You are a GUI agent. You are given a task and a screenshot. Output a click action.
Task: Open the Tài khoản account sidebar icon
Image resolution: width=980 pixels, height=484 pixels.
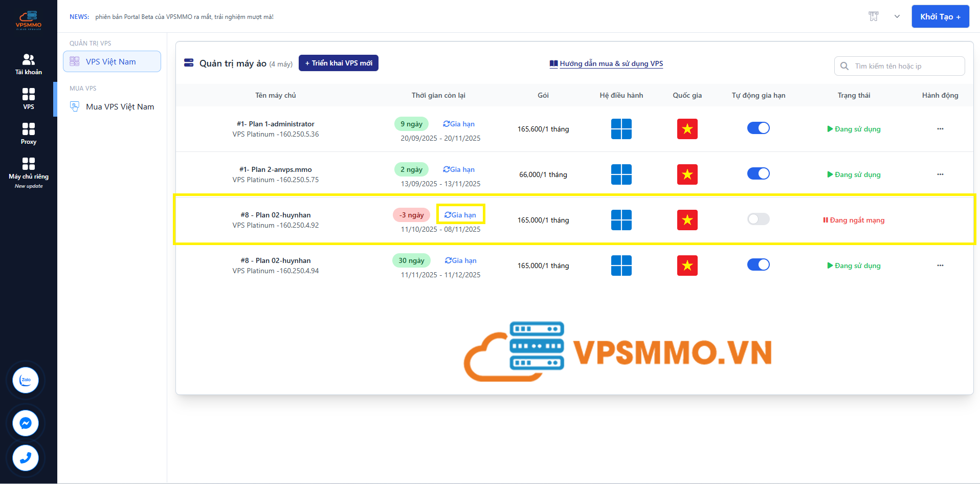(x=29, y=64)
